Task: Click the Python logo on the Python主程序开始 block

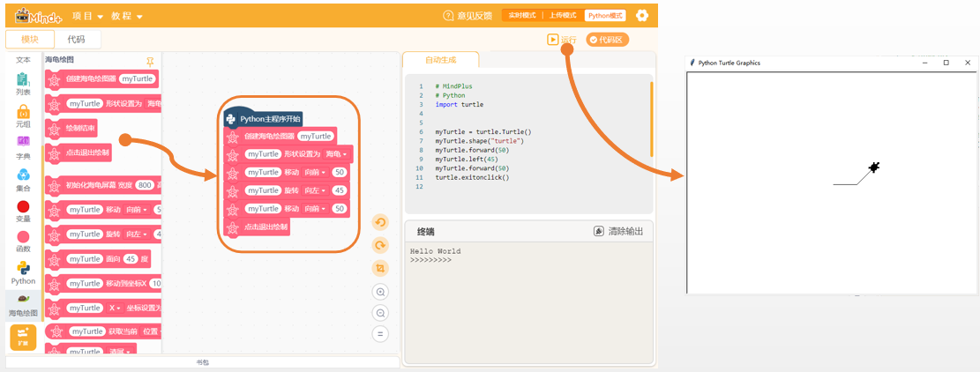Action: (230, 119)
